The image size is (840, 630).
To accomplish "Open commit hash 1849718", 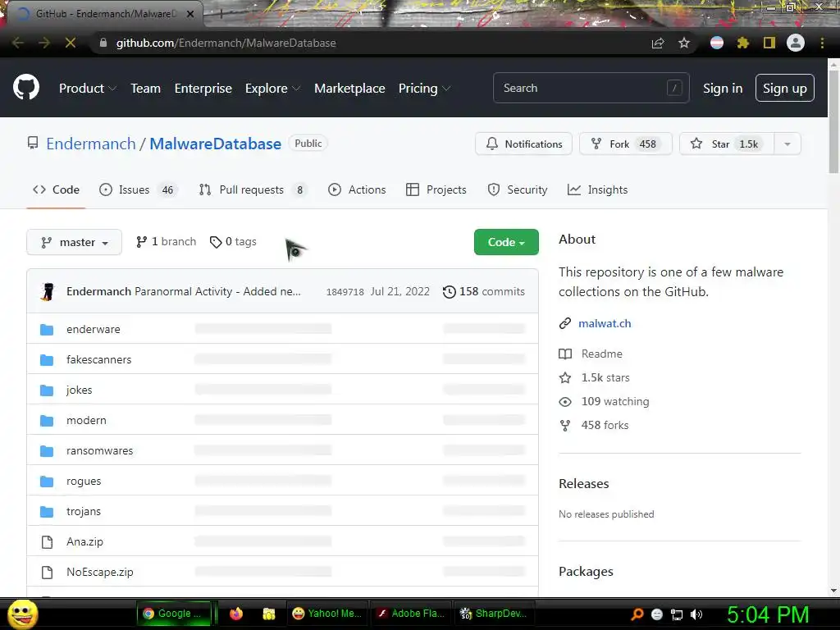I will tap(345, 292).
